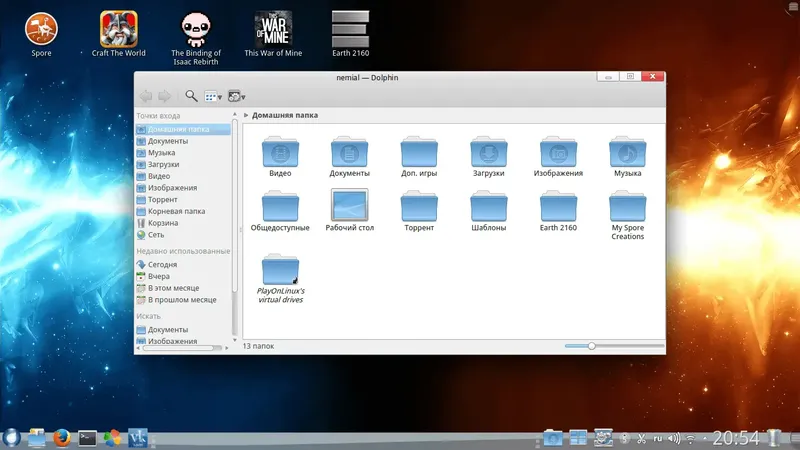Select Сеть in the places panel

[157, 235]
